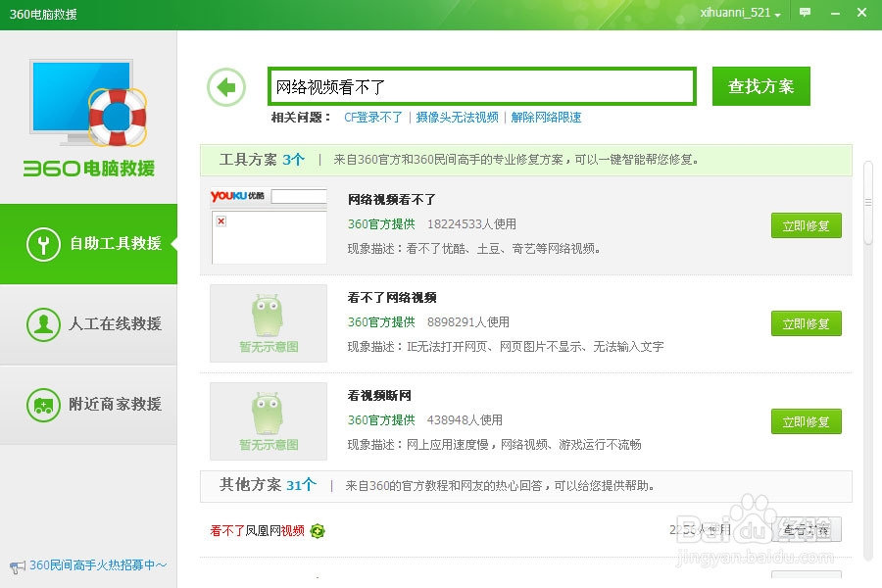This screenshot has width=882, height=588.
Task: Click the green back arrow icon
Action: 225,86
